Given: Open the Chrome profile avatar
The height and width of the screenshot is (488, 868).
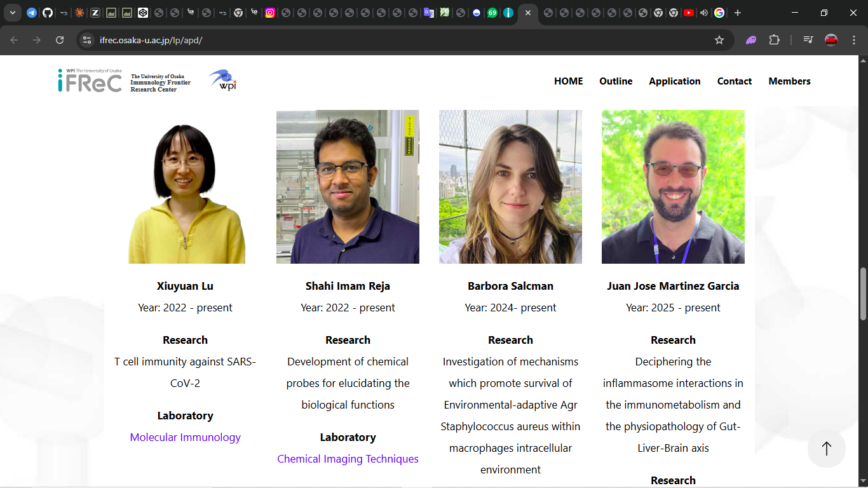Looking at the screenshot, I should 831,40.
